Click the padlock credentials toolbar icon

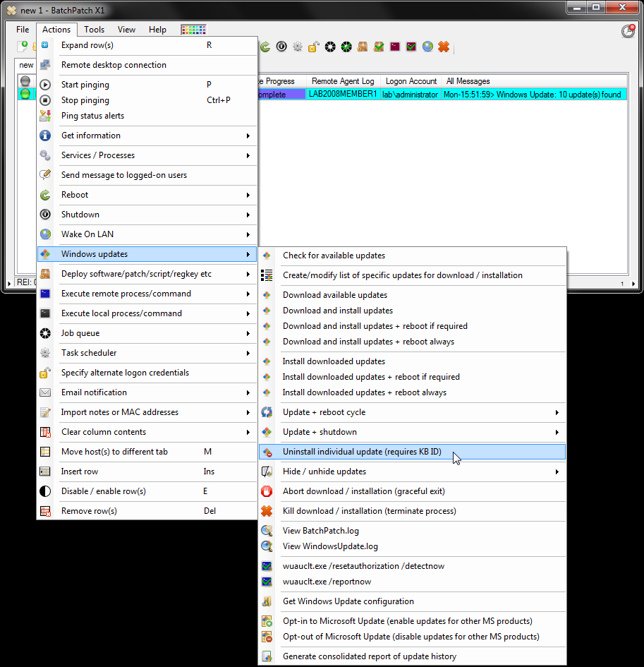[x=313, y=47]
